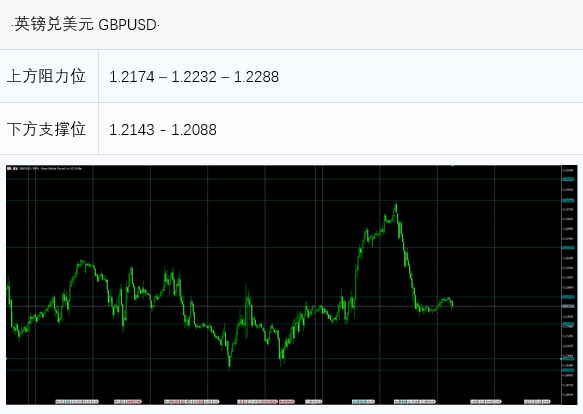583x414 pixels.
Task: Click the 英镑兑美元 GBPUSD heading
Action: [86, 25]
